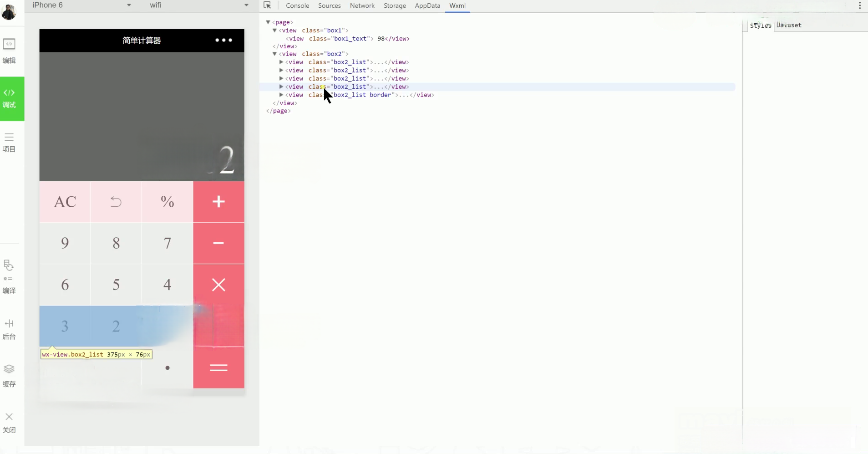Expand the box2_list border node

click(281, 95)
